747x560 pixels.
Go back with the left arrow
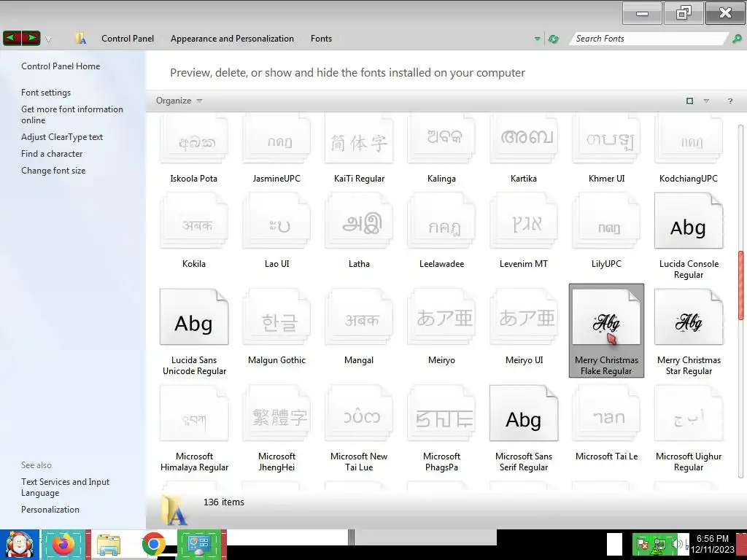[x=12, y=38]
